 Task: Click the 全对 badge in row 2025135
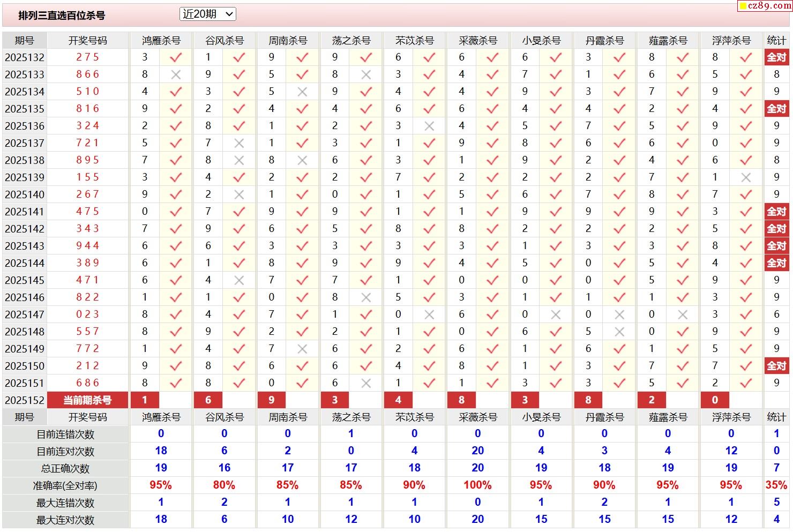pos(776,109)
